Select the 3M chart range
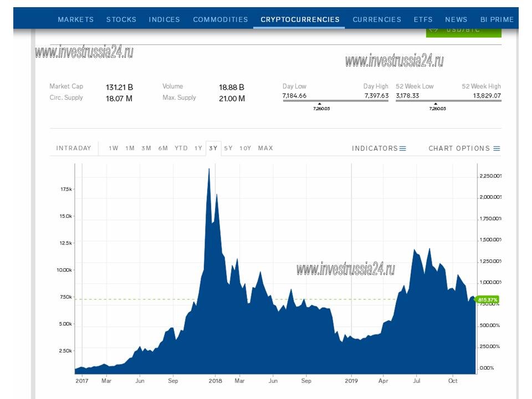The height and width of the screenshot is (399, 532). pyautogui.click(x=146, y=149)
